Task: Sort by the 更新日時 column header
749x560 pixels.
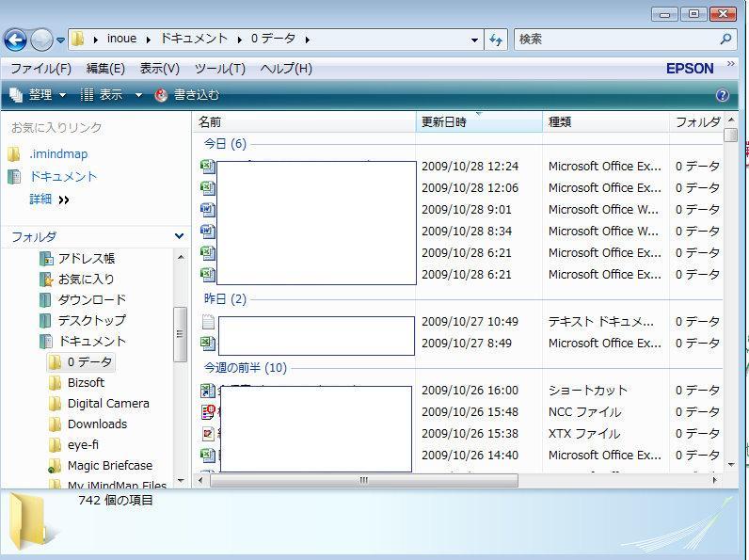Action: pyautogui.click(x=479, y=122)
